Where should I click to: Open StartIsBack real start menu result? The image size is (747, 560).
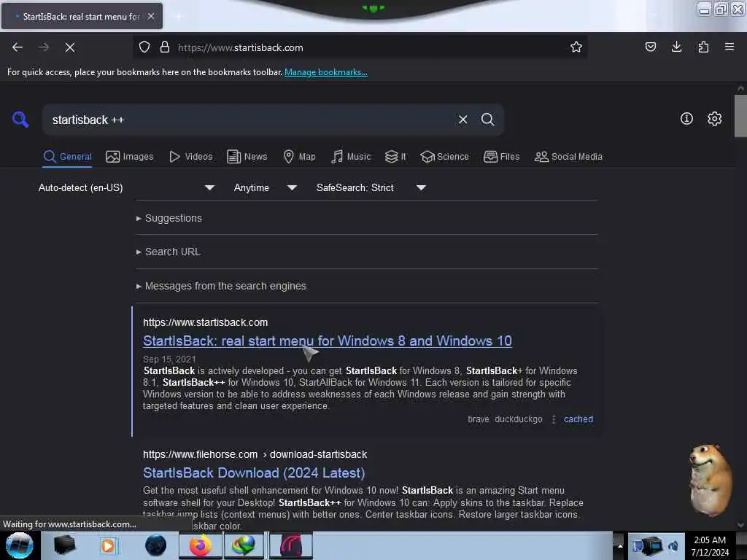pos(328,341)
